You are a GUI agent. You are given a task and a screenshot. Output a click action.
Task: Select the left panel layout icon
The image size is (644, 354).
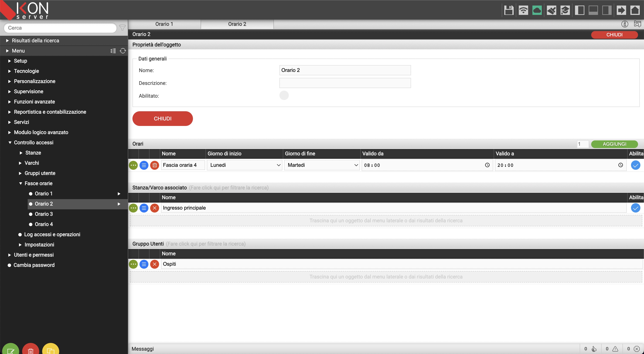(x=579, y=10)
